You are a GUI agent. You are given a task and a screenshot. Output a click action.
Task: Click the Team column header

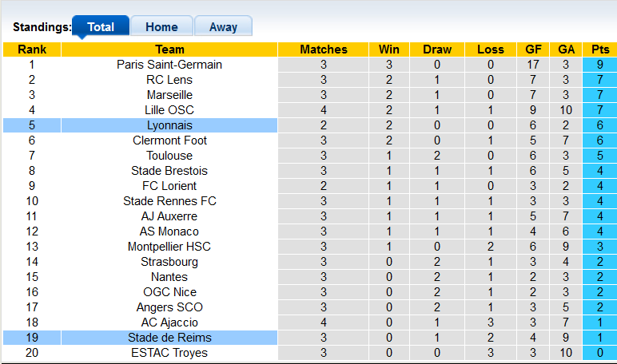(x=169, y=49)
